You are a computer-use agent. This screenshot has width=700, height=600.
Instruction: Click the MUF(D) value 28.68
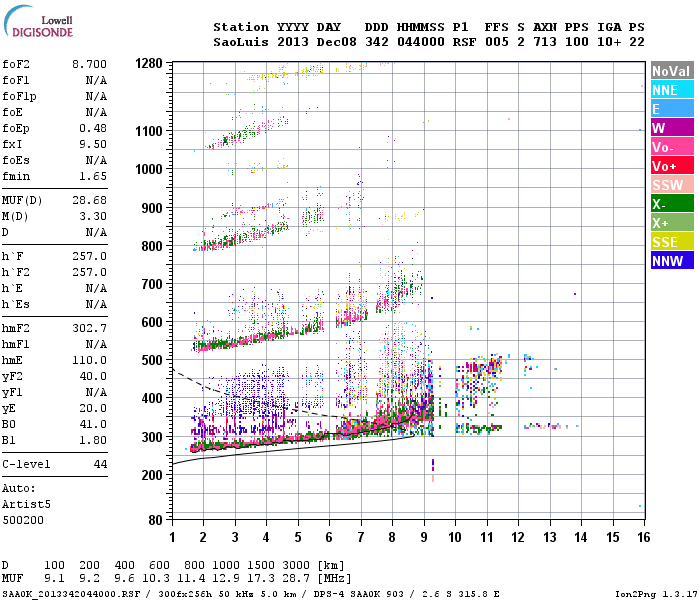(89, 200)
